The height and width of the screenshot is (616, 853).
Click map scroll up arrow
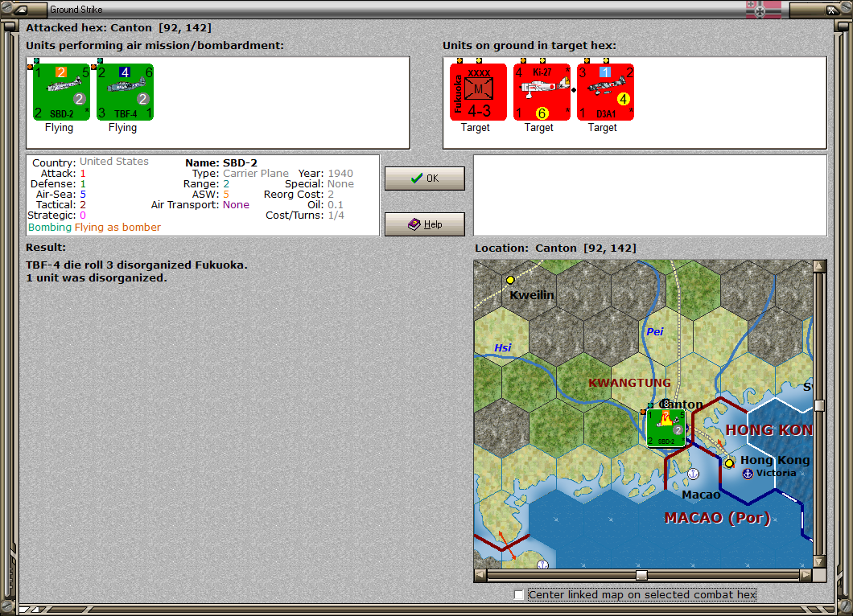tap(819, 266)
